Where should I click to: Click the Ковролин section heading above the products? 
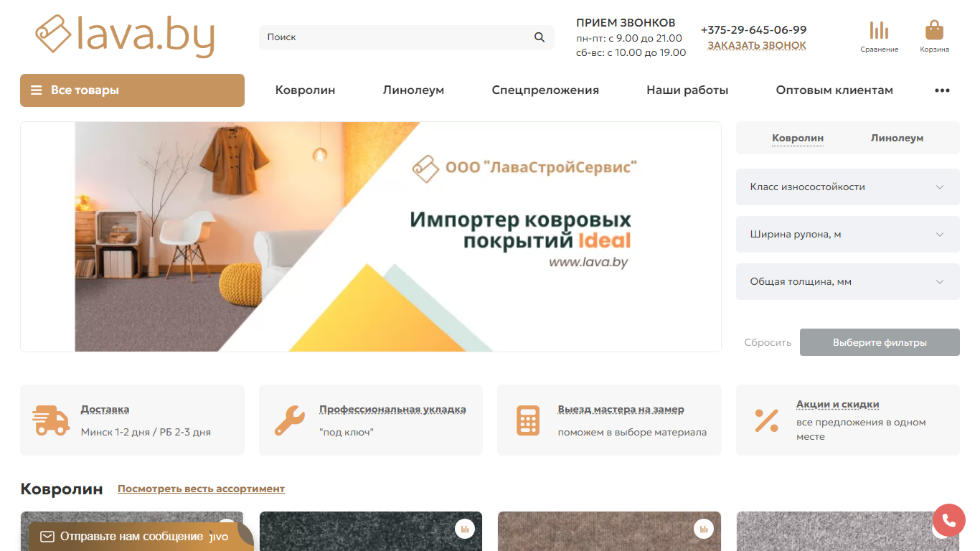[x=62, y=489]
